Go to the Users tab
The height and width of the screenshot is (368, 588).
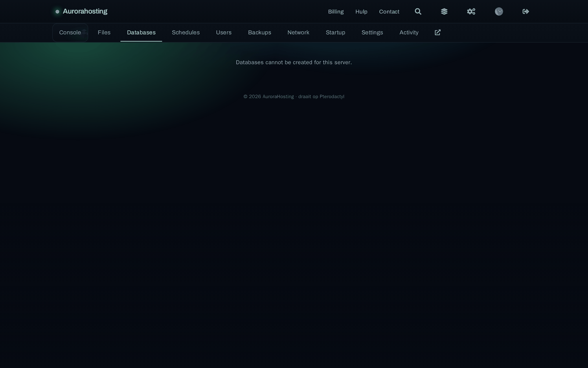224,32
